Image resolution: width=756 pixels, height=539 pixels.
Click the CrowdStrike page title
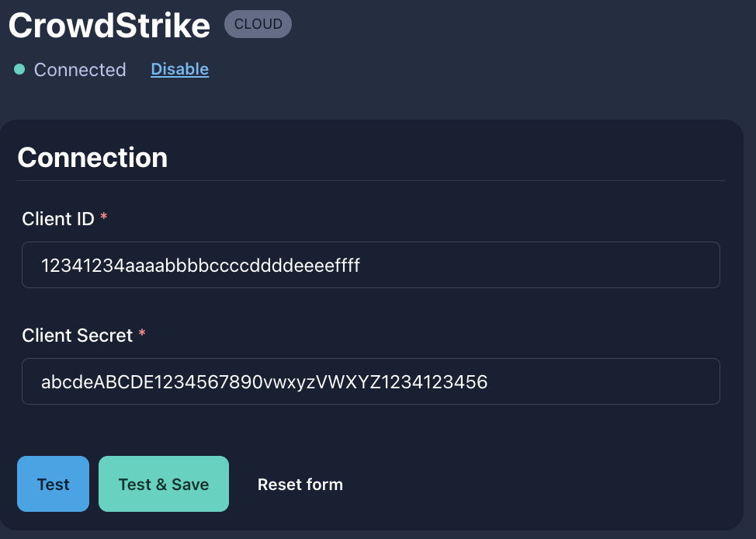tap(109, 26)
